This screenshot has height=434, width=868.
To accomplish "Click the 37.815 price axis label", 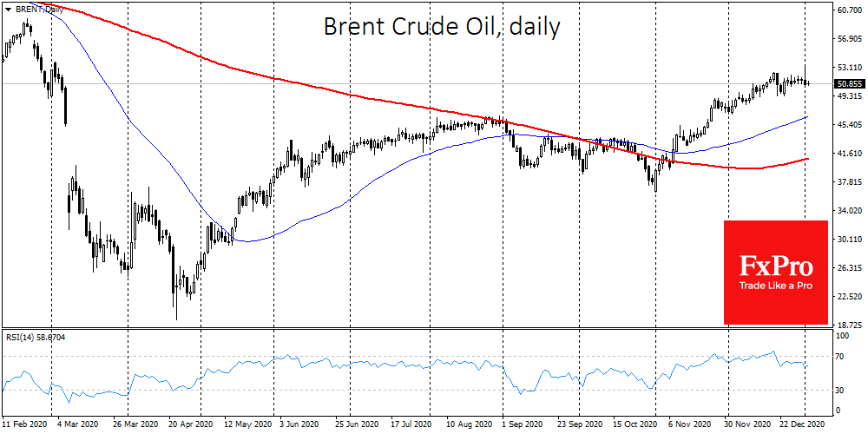I will (x=848, y=182).
